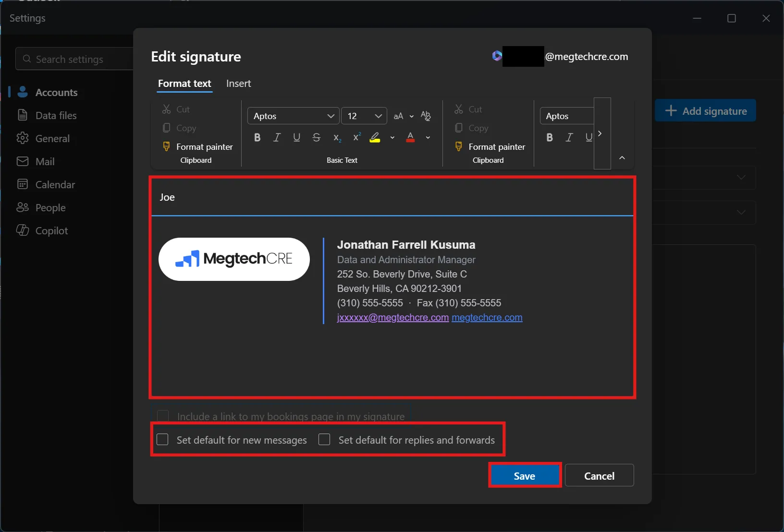This screenshot has width=784, height=532.
Task: Open the Aptos font name dropdown
Action: [x=294, y=116]
